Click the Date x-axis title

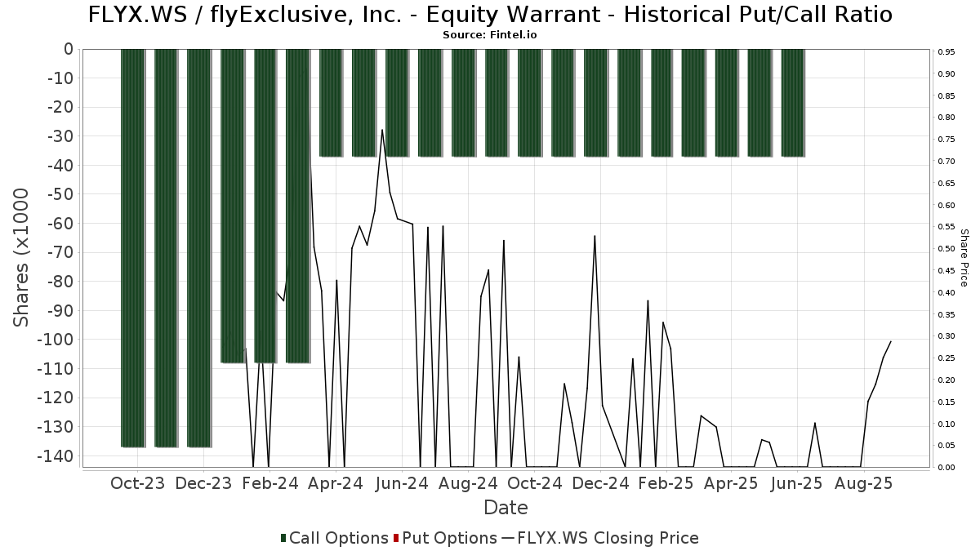pyautogui.click(x=506, y=508)
